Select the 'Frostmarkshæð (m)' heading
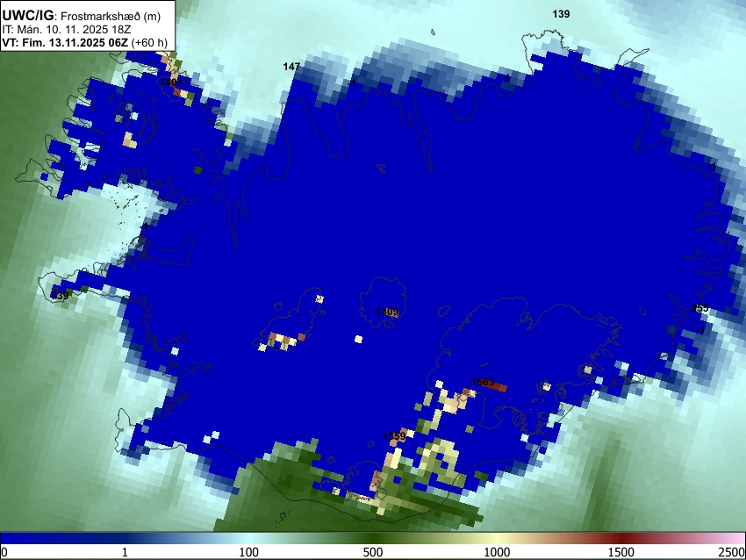The height and width of the screenshot is (560, 746). click(x=111, y=17)
